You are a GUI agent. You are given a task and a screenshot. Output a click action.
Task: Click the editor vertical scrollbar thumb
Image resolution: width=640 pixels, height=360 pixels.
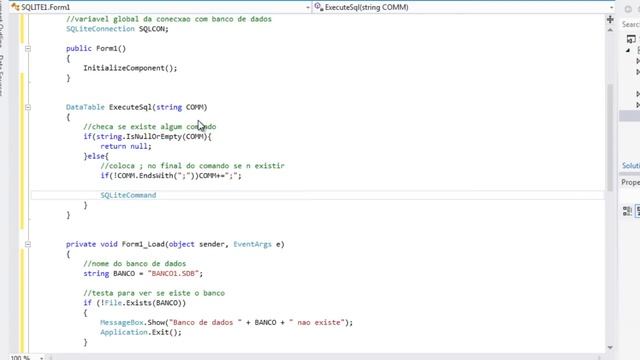(610, 138)
